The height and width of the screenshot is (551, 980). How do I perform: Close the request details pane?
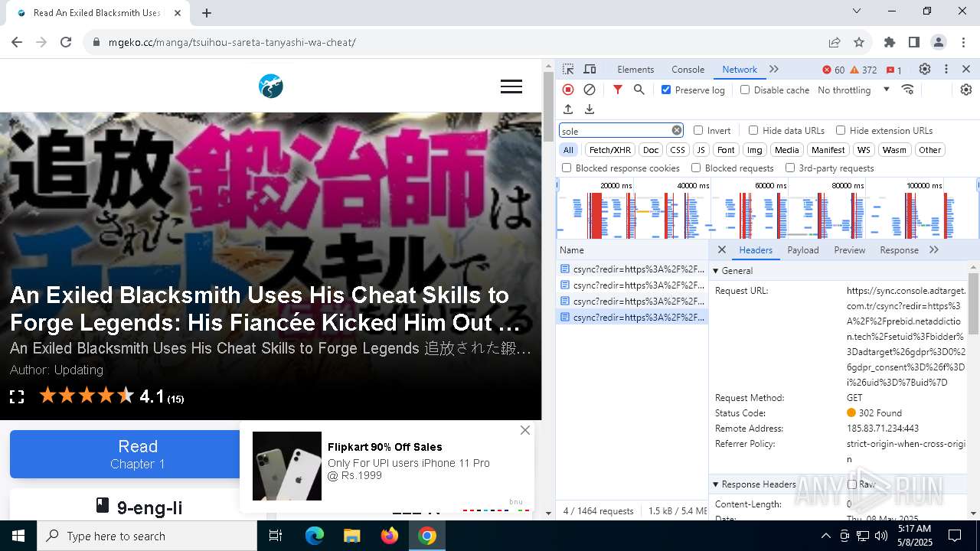click(x=721, y=249)
